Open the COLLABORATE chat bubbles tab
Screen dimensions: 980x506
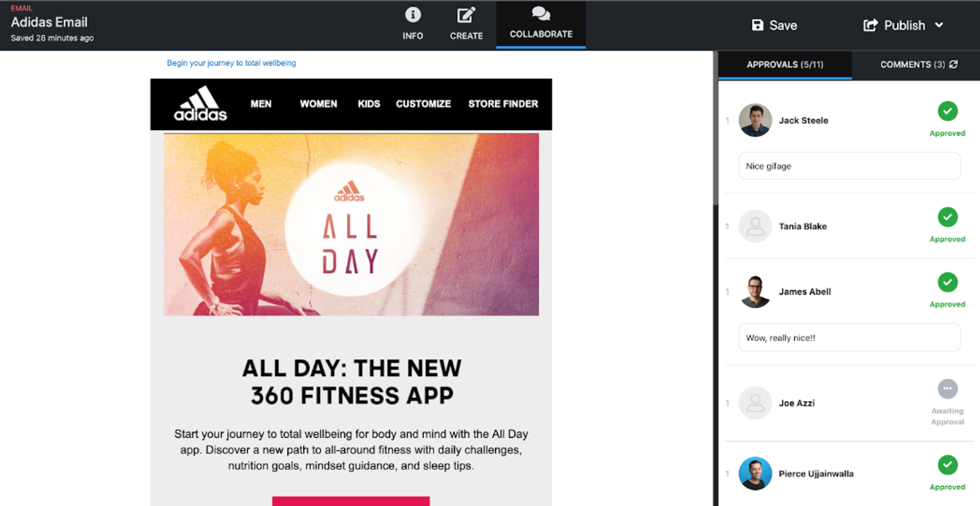tap(540, 14)
